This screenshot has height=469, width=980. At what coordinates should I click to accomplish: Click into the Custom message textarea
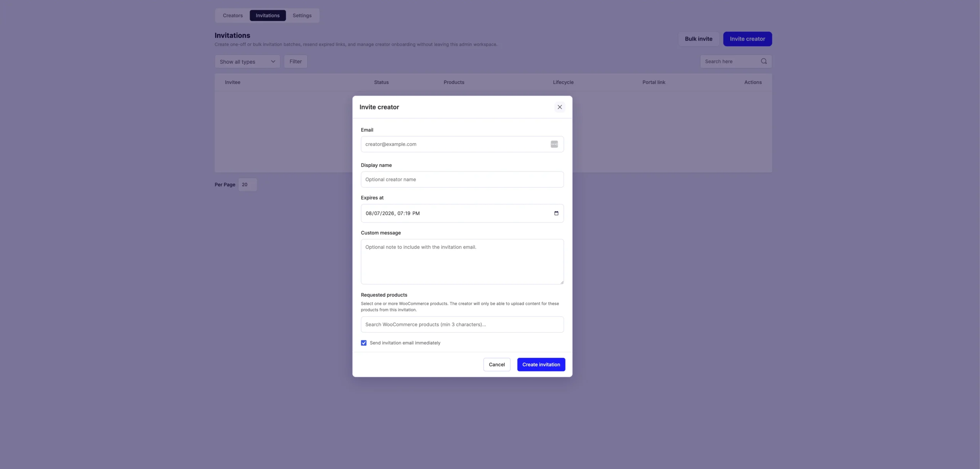(x=462, y=262)
